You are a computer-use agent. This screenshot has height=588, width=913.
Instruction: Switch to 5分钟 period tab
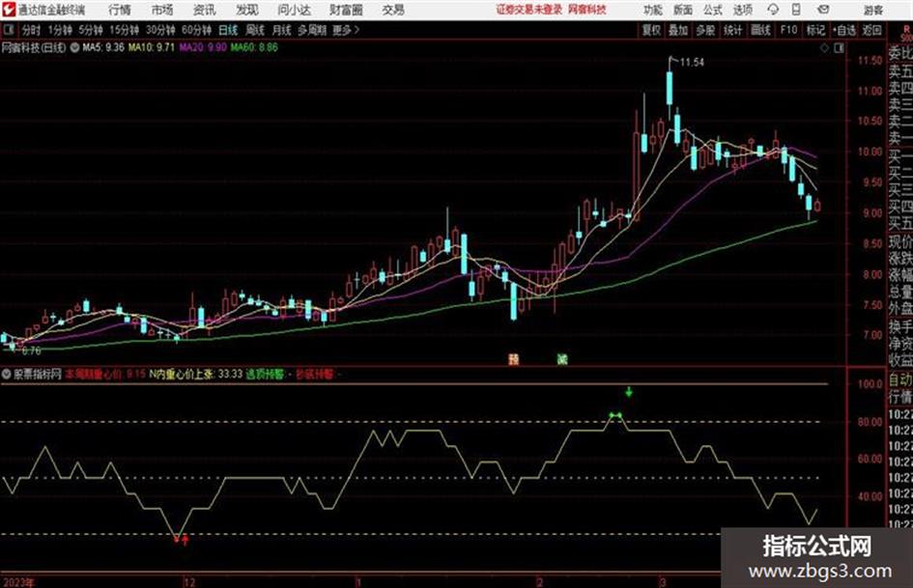coord(90,30)
